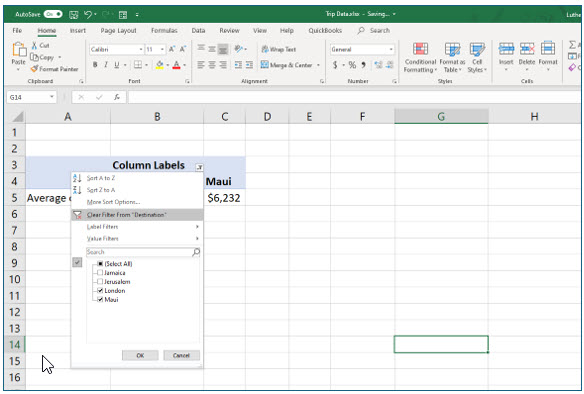Viewport: 584px width, 394px height.
Task: Uncheck the London checkbox
Action: (x=100, y=290)
